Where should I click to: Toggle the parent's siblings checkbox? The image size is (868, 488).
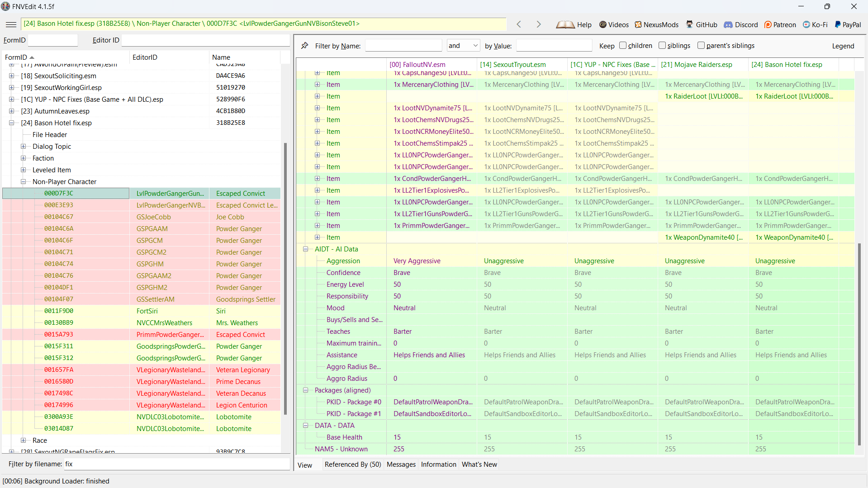tap(701, 45)
